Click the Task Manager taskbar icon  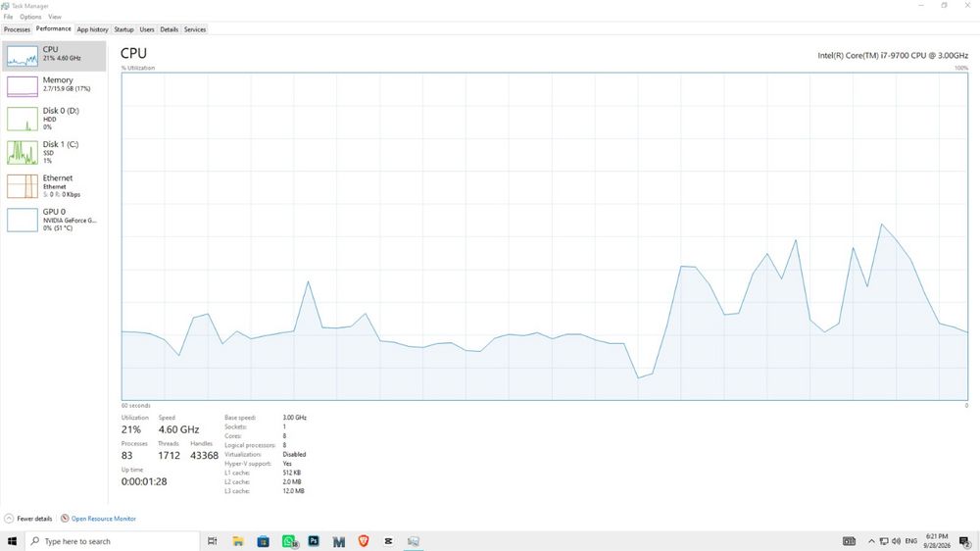tap(414, 541)
